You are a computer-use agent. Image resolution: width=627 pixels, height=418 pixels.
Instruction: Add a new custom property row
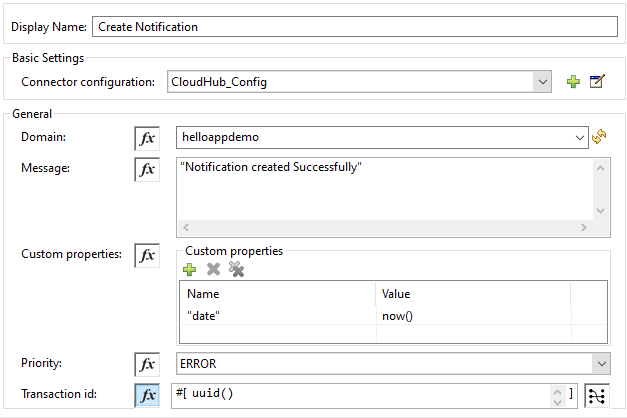190,268
